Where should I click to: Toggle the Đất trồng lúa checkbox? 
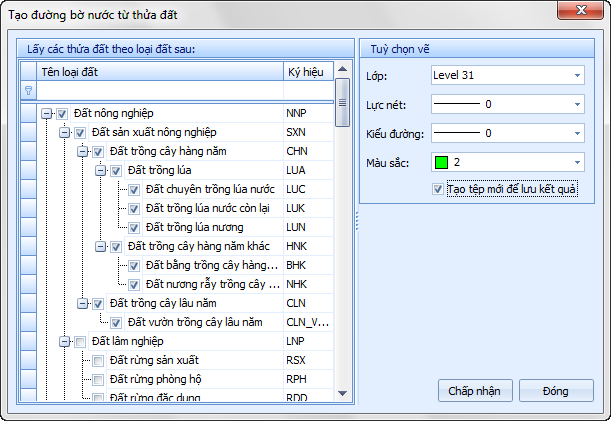coord(116,170)
